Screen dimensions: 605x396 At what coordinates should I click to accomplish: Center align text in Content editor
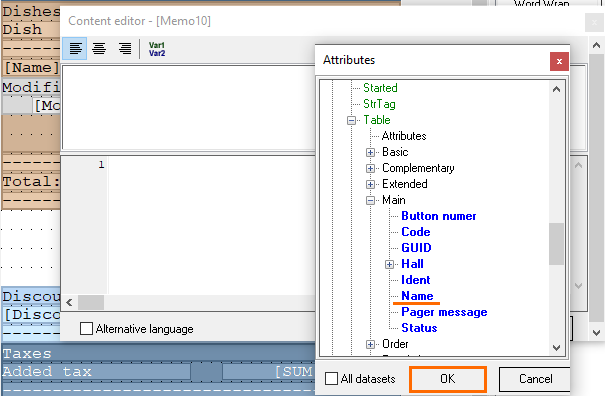point(99,49)
